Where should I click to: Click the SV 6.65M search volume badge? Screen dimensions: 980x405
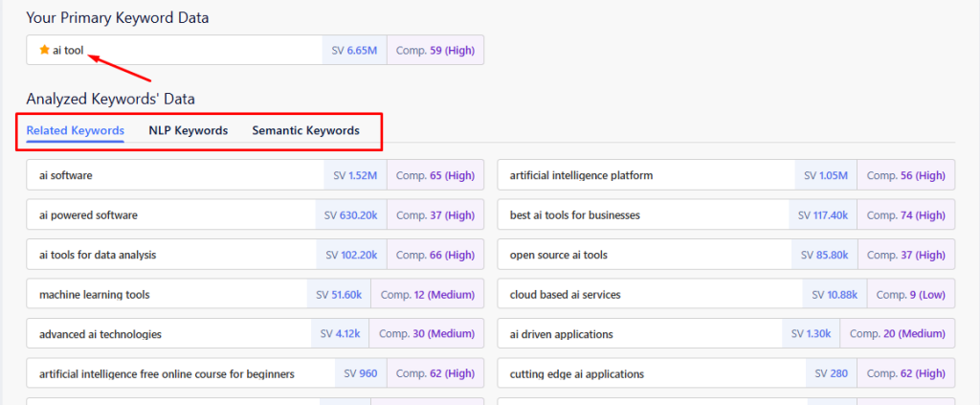pyautogui.click(x=355, y=50)
